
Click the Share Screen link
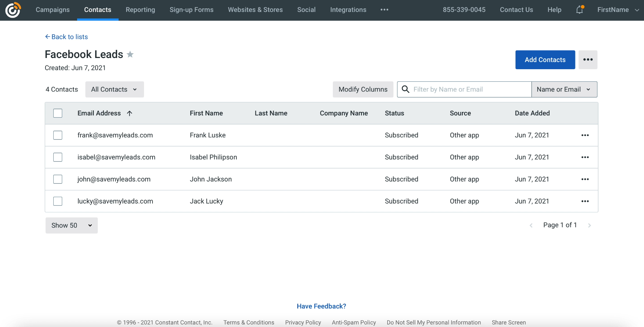coord(509,323)
